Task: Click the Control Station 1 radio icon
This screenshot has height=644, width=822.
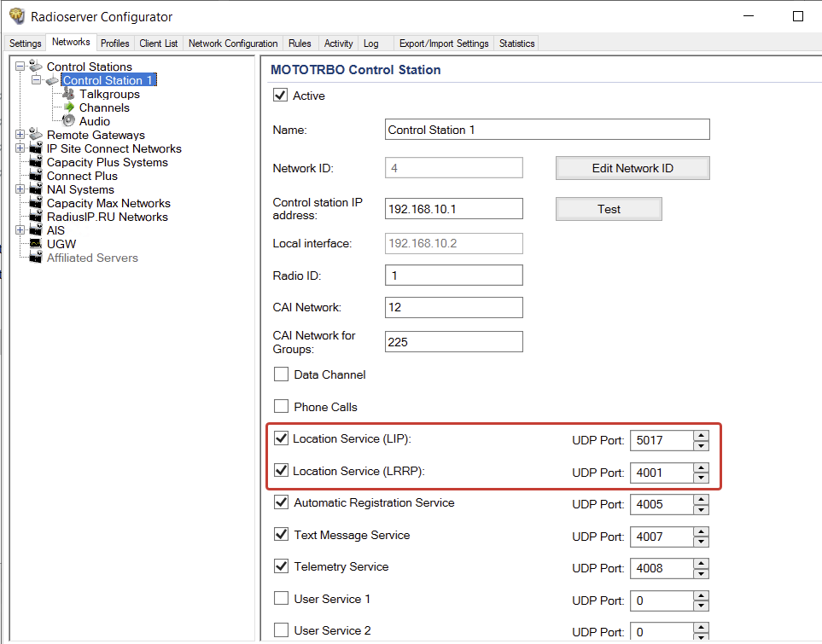Action: [52, 80]
